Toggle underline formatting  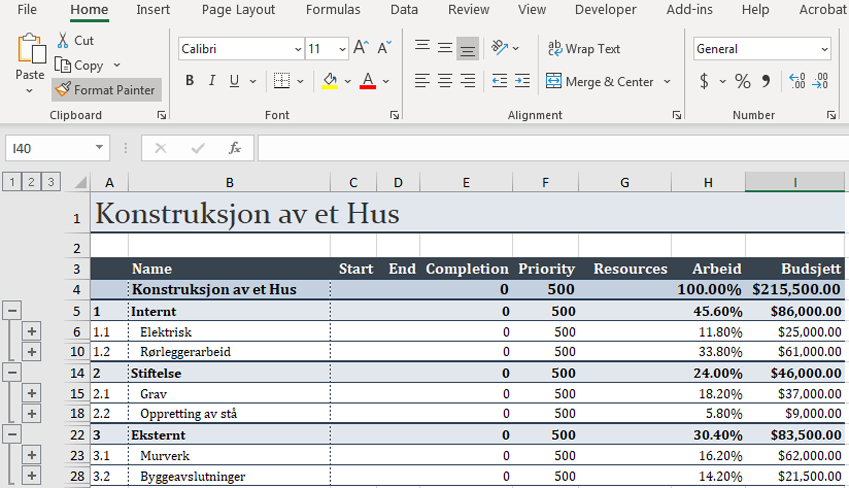[234, 81]
